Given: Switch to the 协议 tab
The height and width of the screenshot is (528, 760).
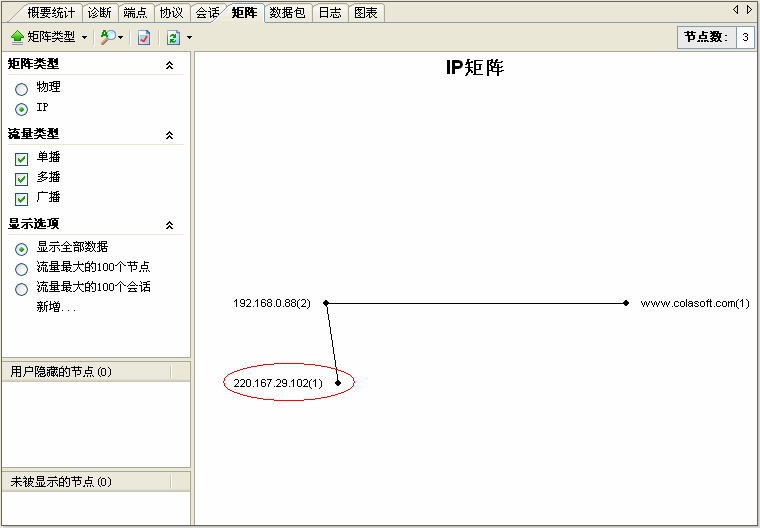Looking at the screenshot, I should [171, 13].
